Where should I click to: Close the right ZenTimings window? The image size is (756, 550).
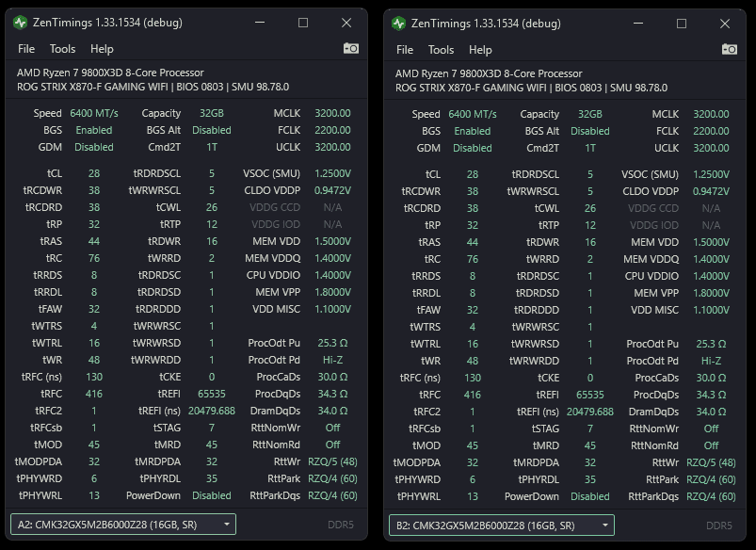point(725,24)
